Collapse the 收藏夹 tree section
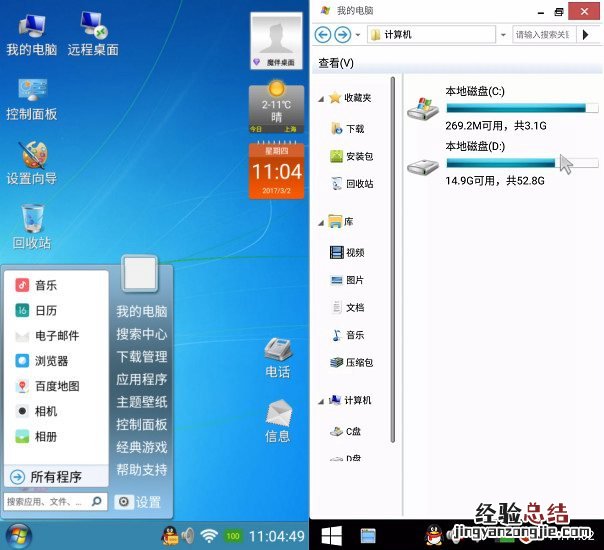Screen dimensions: 604x550 tap(321, 98)
